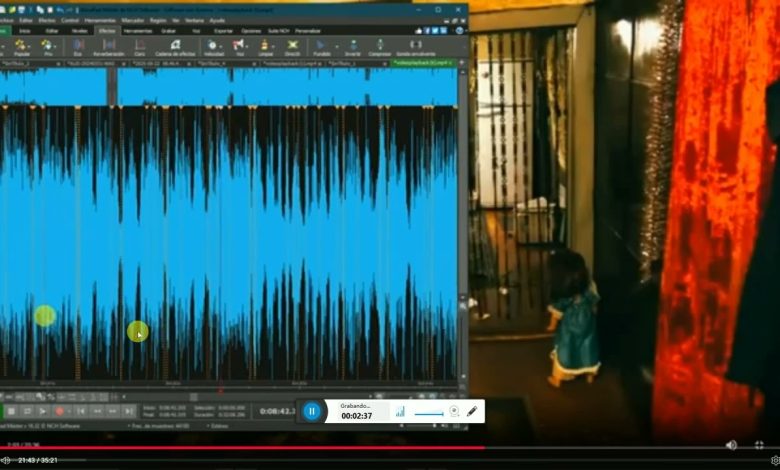The image size is (780, 470).
Task: Toggle the webcam icon in recorder bar
Action: tap(454, 411)
